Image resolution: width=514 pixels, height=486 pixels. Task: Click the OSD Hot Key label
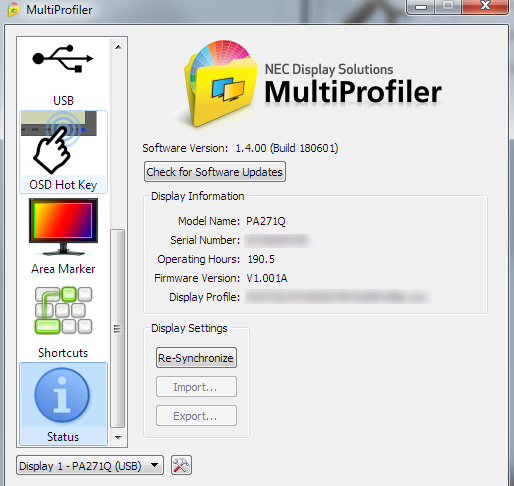tap(63, 185)
